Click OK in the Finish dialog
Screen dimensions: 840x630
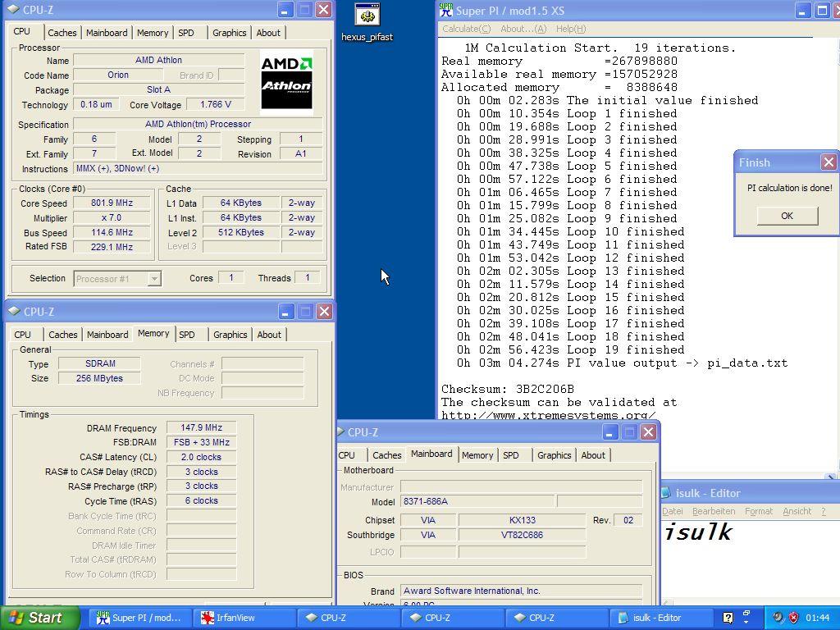tap(787, 216)
